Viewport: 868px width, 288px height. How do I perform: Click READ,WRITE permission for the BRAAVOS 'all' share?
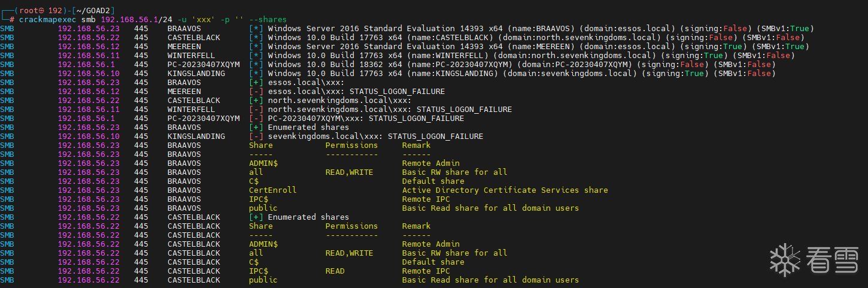click(x=349, y=172)
